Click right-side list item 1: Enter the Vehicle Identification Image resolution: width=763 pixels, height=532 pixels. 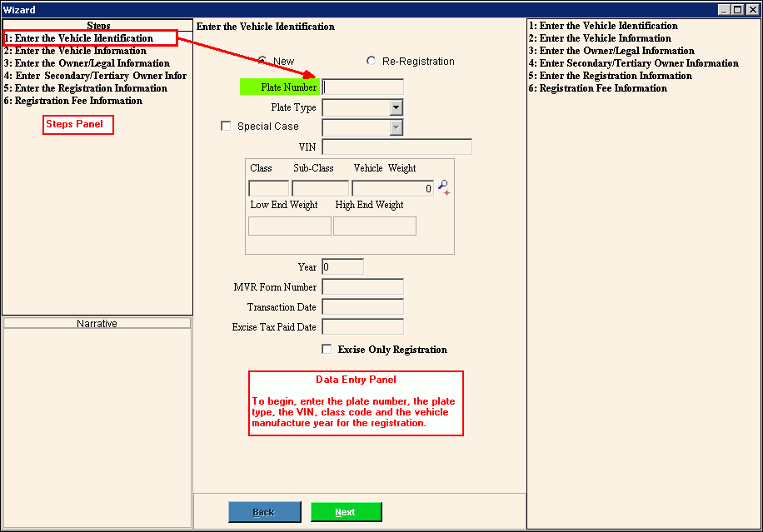603,26
